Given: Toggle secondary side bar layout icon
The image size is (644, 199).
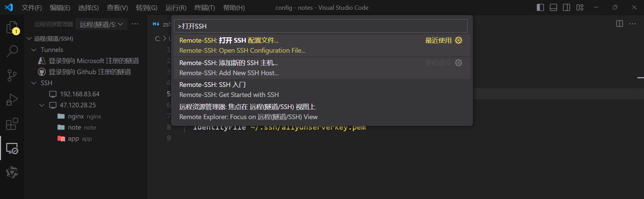Looking at the screenshot, I should coord(567,7).
